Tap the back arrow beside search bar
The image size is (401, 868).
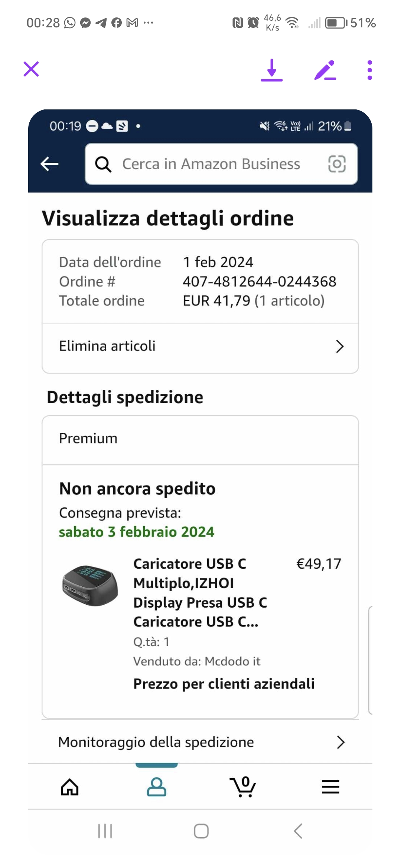(50, 164)
